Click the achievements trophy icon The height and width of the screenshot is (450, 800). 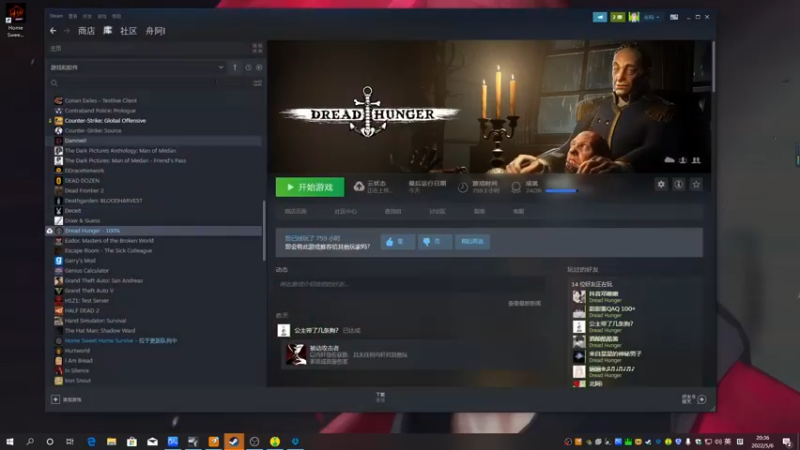[x=516, y=187]
